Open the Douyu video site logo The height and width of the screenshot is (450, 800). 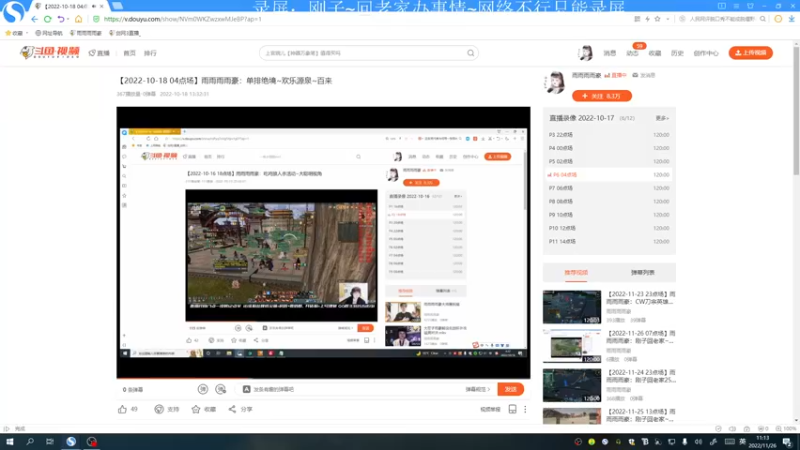tap(50, 53)
